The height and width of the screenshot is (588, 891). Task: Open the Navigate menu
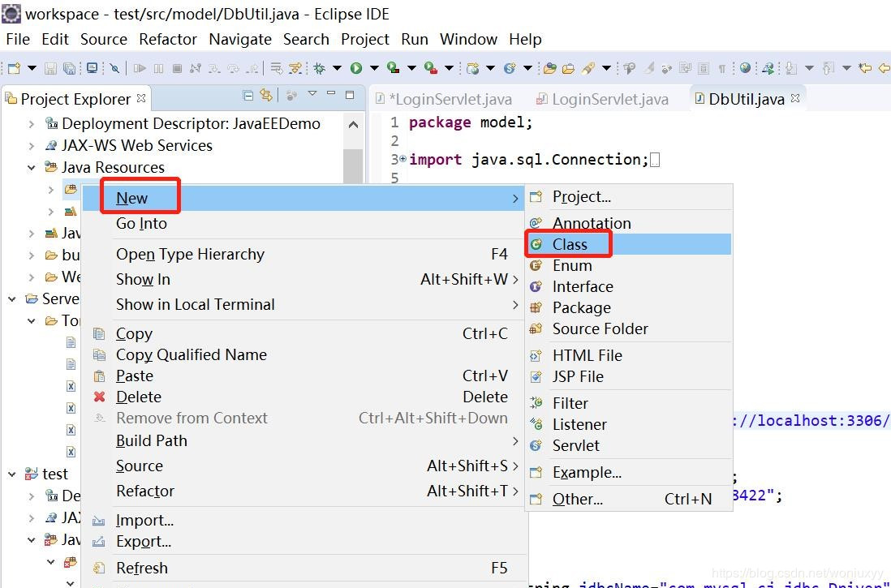(x=240, y=39)
